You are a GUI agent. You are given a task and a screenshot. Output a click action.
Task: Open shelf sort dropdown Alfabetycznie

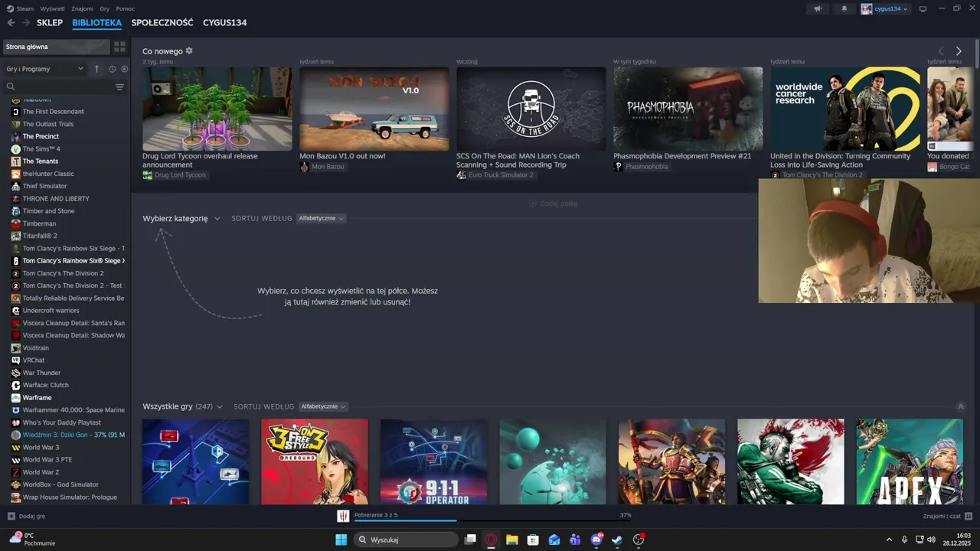321,218
